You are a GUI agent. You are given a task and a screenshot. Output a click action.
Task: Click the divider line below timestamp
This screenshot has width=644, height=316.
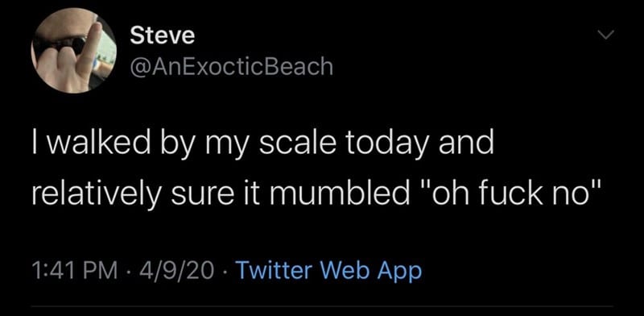323,306
